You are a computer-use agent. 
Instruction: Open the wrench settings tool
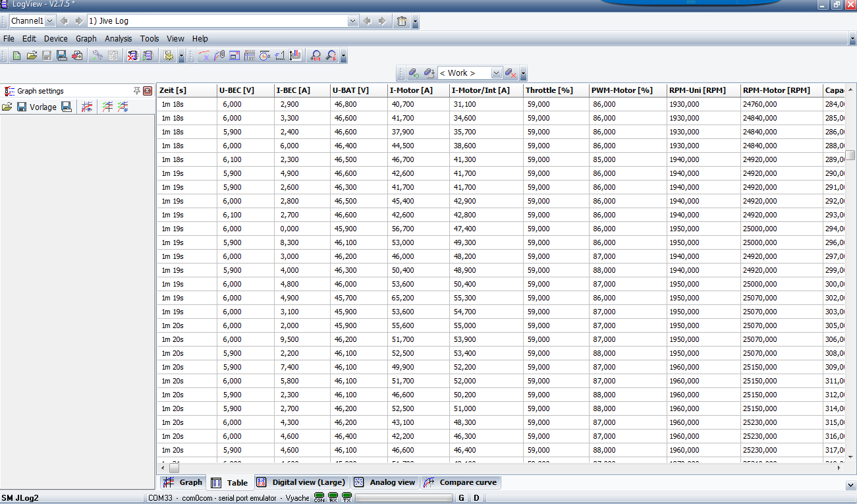(x=97, y=56)
